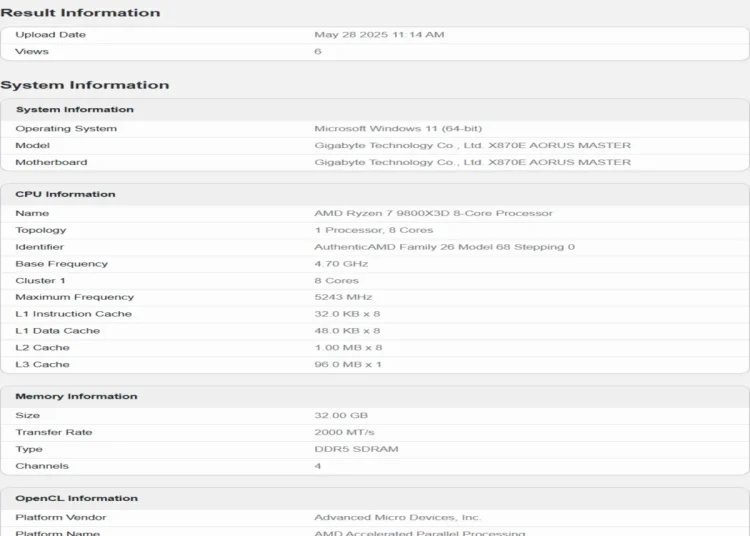Select the 'Upload Date' label
This screenshot has height=536, width=750.
[x=51, y=34]
